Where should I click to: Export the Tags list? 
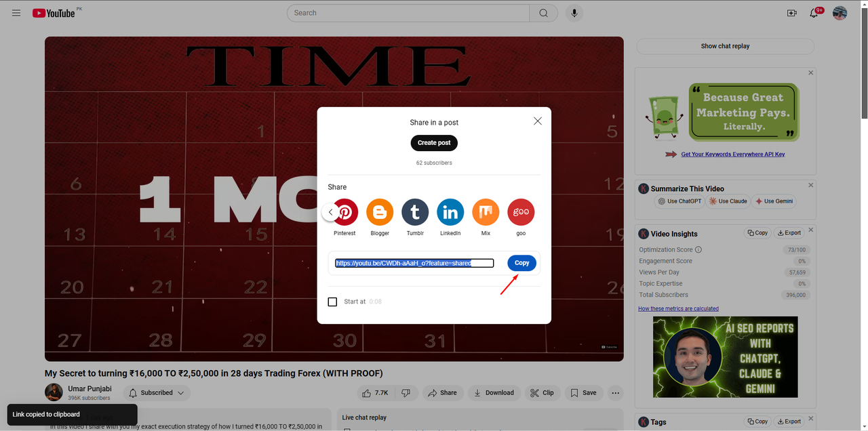(789, 422)
